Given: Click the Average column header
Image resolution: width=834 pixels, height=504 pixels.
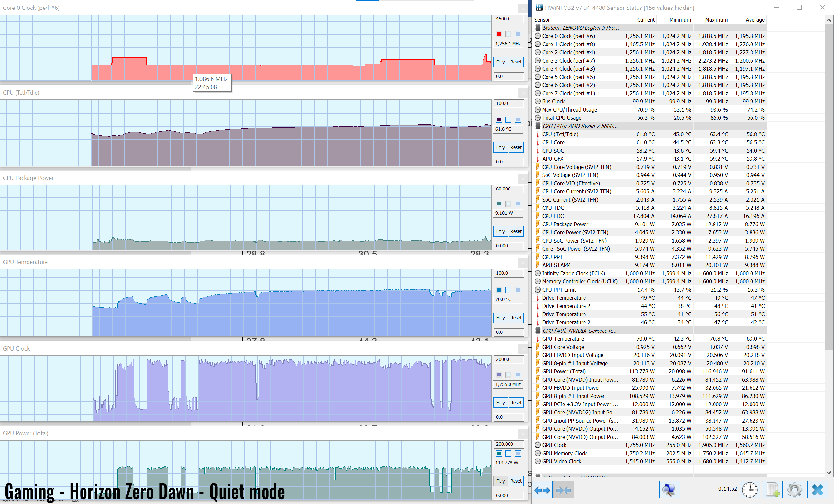Looking at the screenshot, I should coord(748,20).
